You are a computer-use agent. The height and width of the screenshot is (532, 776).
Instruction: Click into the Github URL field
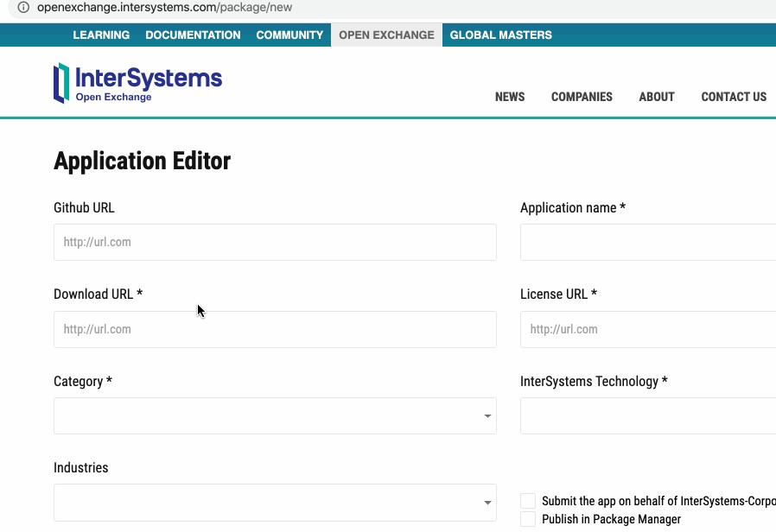pos(275,243)
